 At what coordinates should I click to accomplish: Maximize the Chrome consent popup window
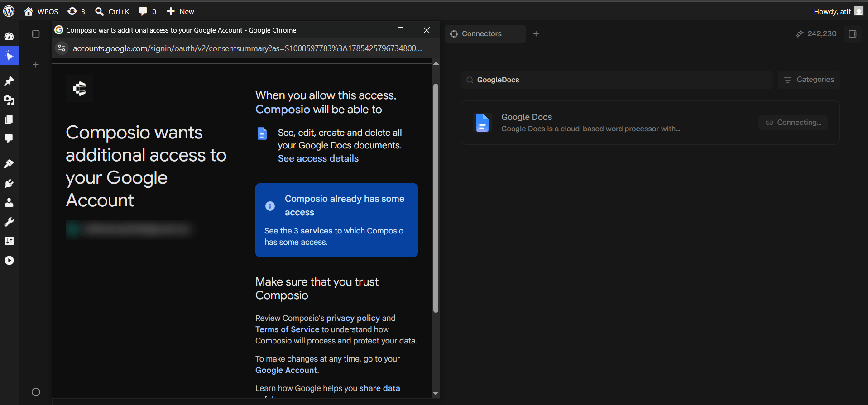(400, 30)
